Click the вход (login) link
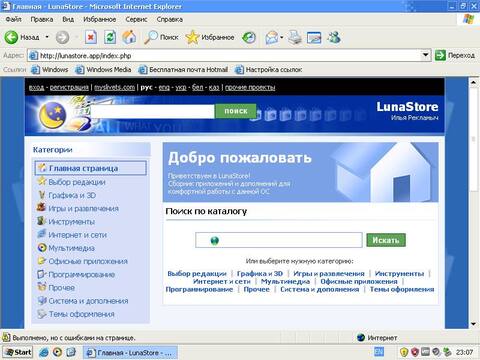This screenshot has width=480, height=360. [36, 87]
